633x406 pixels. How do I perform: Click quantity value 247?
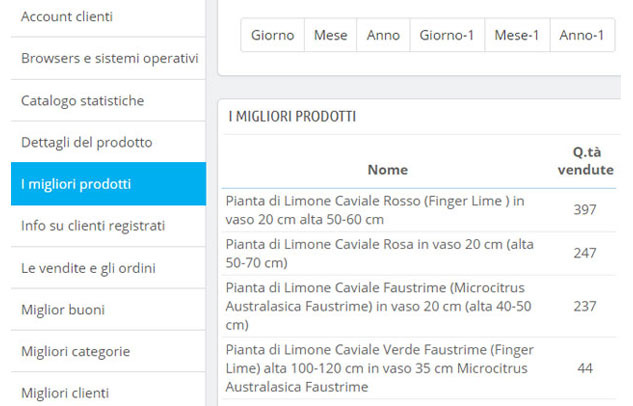coord(585,253)
